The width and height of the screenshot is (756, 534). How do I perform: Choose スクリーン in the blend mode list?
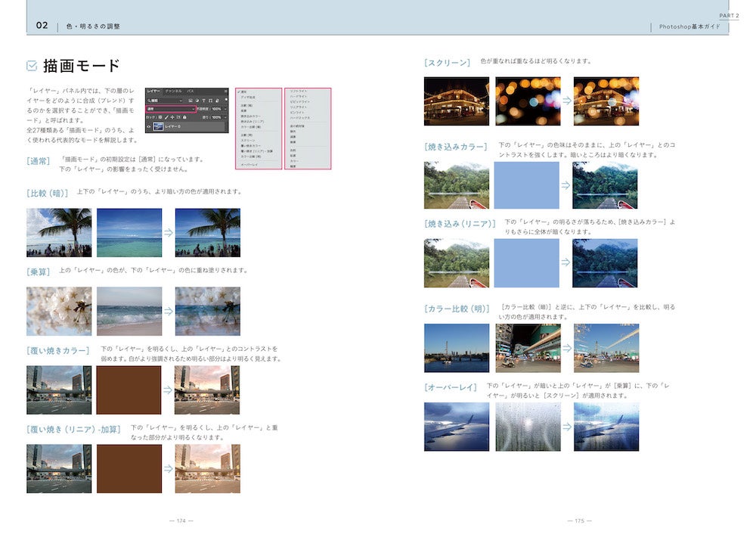point(248,141)
